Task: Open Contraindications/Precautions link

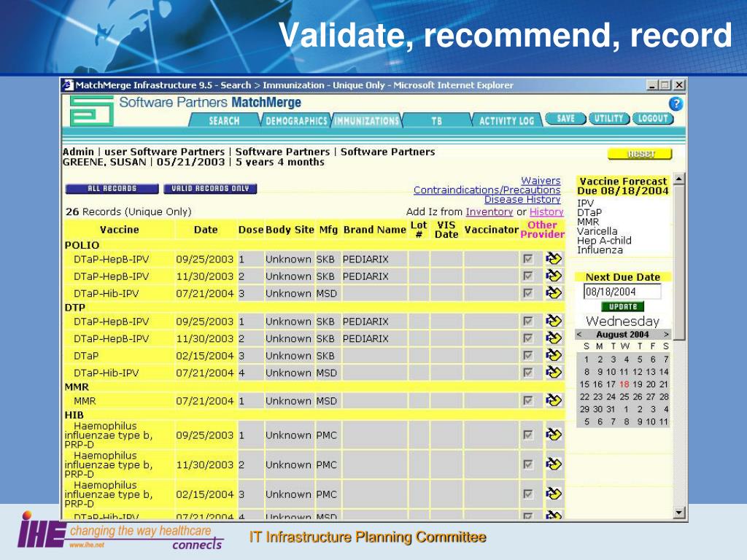Action: pyautogui.click(x=487, y=190)
